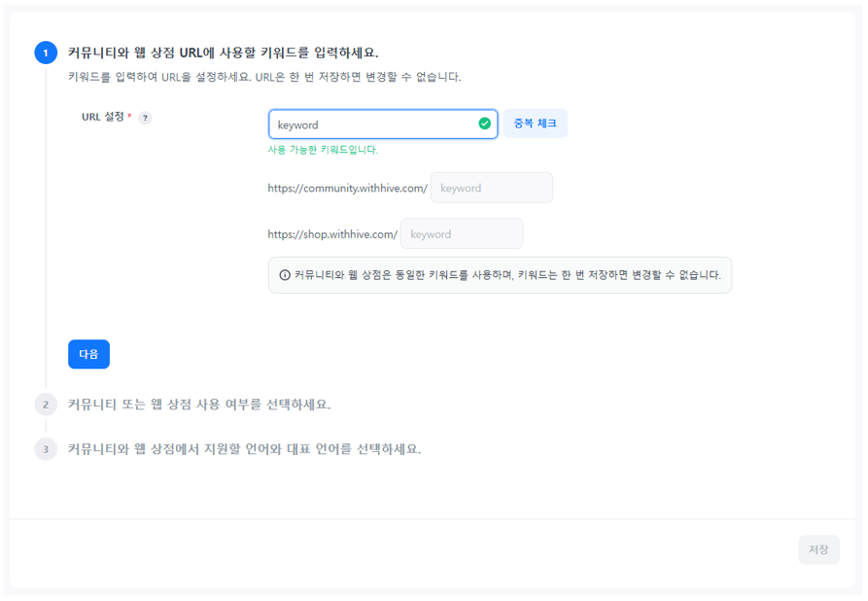Click the step 3 number circle

pyautogui.click(x=46, y=449)
